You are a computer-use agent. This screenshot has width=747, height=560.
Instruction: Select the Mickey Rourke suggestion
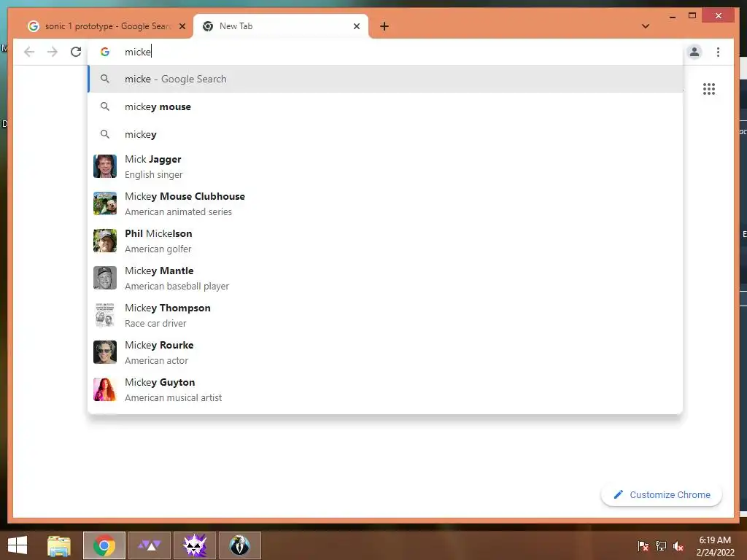click(385, 352)
